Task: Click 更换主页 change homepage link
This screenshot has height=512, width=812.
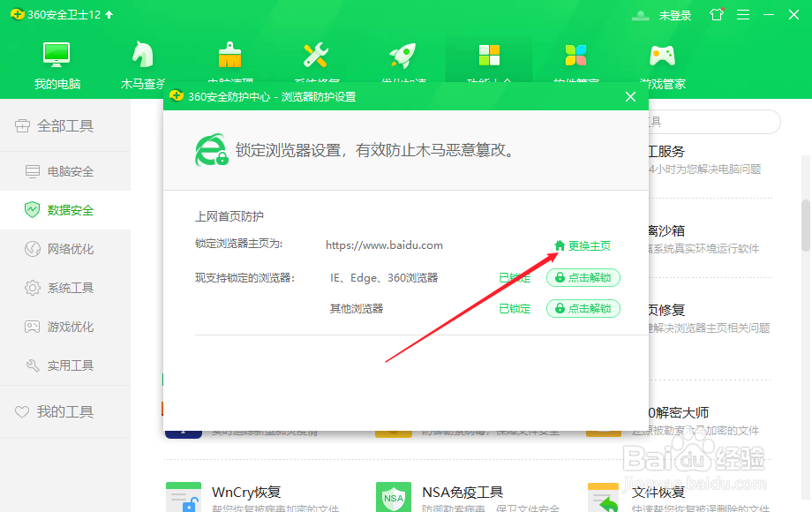Action: click(x=583, y=246)
